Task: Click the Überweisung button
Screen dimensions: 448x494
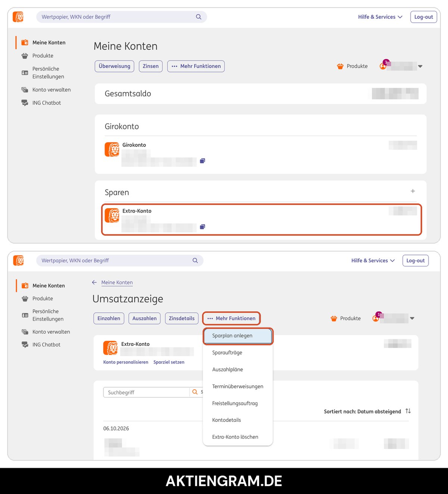Action: pyautogui.click(x=115, y=66)
